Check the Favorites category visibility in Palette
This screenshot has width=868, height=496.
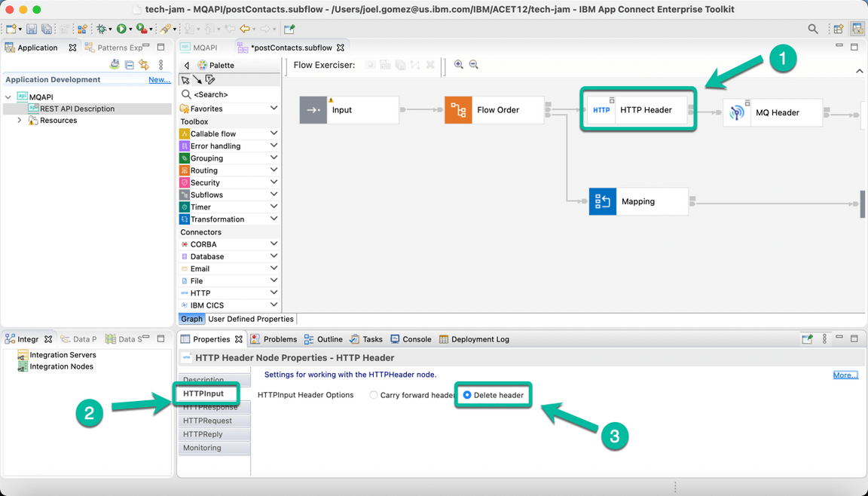point(209,109)
